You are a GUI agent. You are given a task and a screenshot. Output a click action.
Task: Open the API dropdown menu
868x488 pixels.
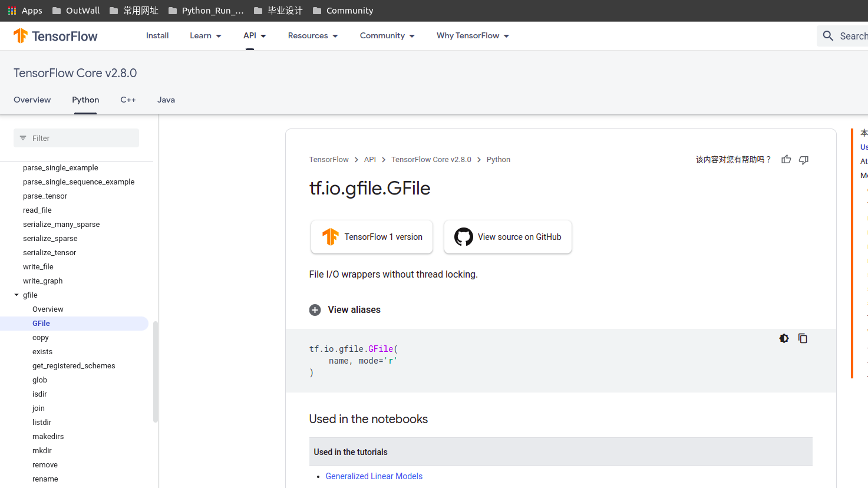255,36
